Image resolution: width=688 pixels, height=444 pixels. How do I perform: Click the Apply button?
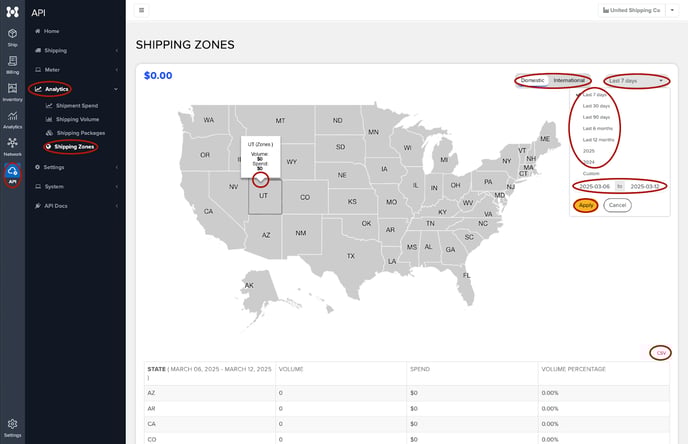coord(585,205)
